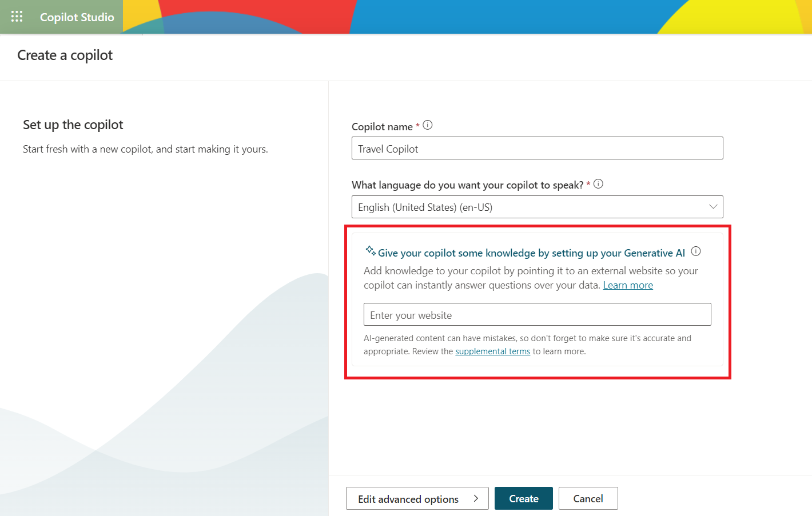This screenshot has height=516, width=812.
Task: Click the Enter your website field
Action: point(537,315)
